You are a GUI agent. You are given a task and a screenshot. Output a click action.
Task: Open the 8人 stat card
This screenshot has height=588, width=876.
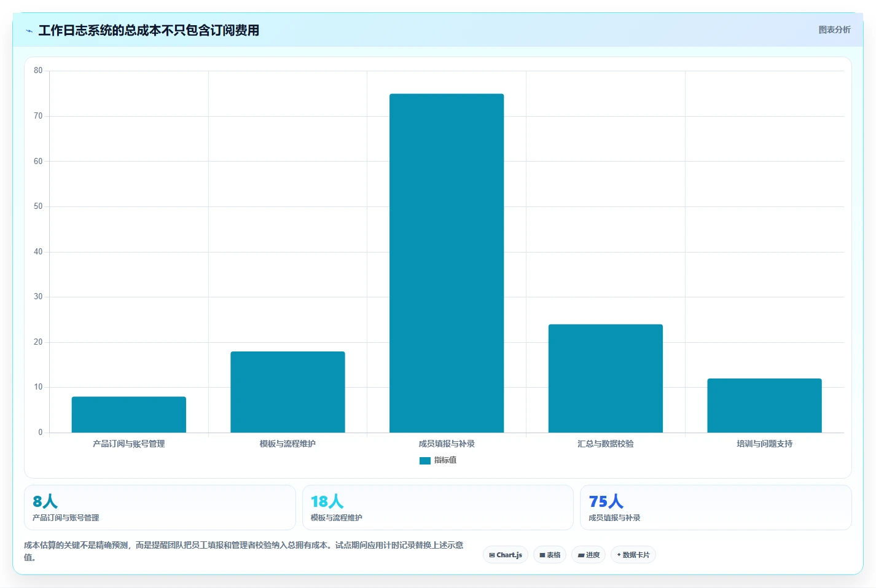pos(160,508)
